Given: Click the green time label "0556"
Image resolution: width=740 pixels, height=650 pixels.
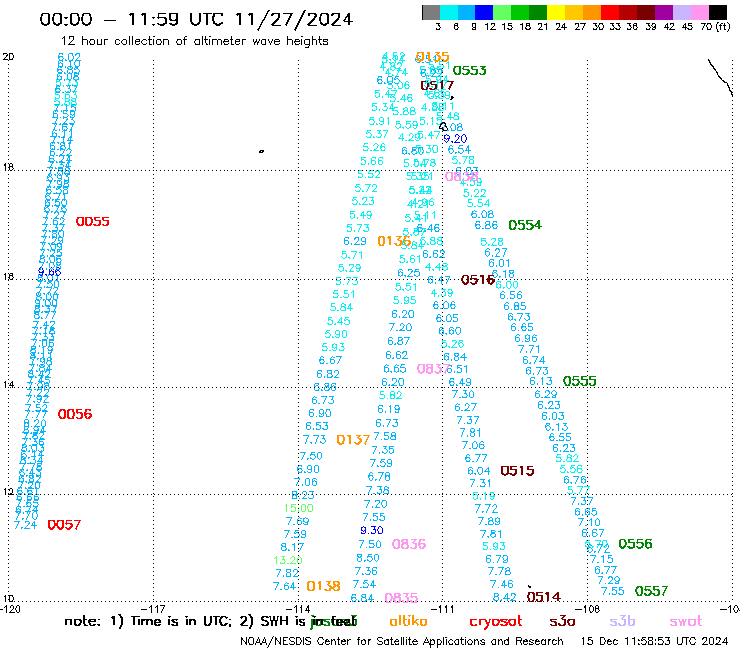Looking at the screenshot, I should [x=635, y=544].
